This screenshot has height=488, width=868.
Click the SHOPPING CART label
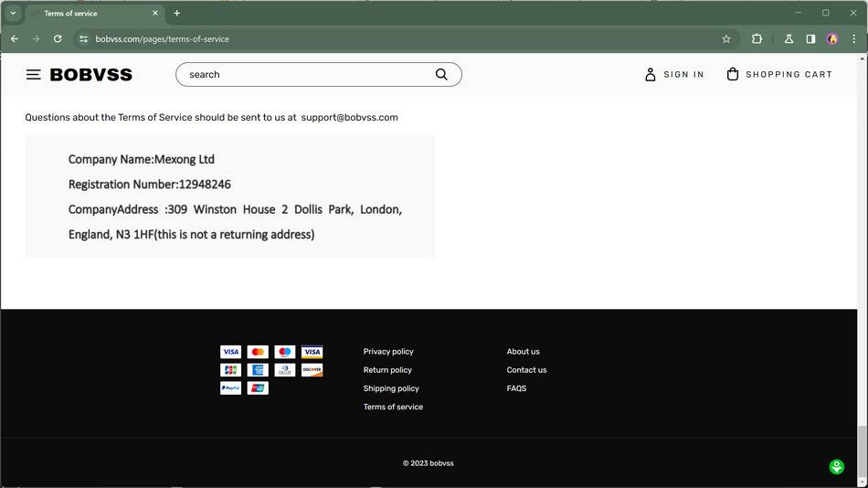[789, 74]
